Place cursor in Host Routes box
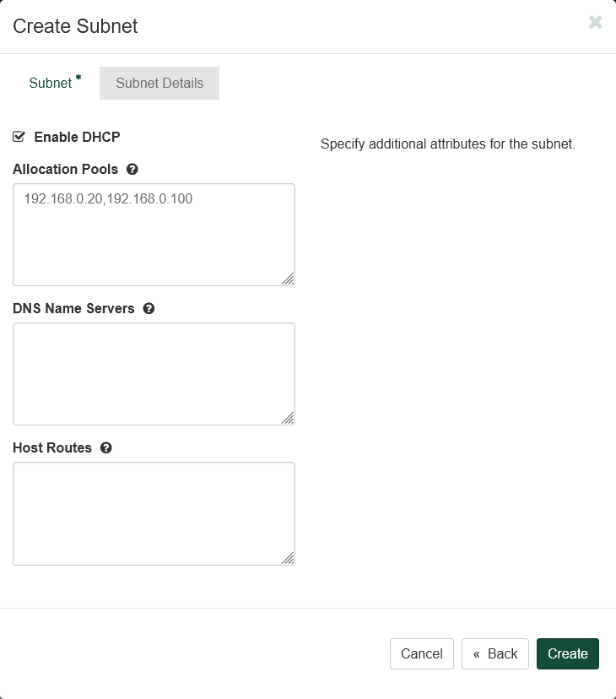The image size is (616, 699). [154, 513]
